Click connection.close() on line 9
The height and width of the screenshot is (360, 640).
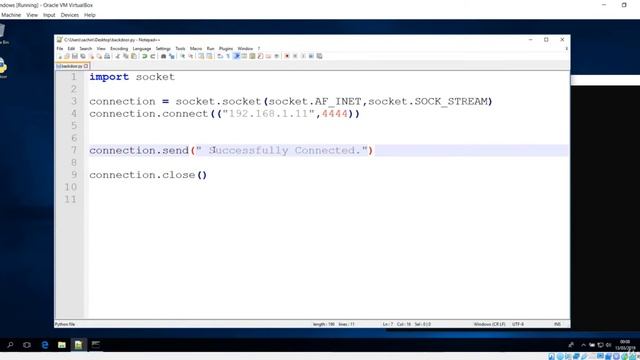tap(148, 175)
